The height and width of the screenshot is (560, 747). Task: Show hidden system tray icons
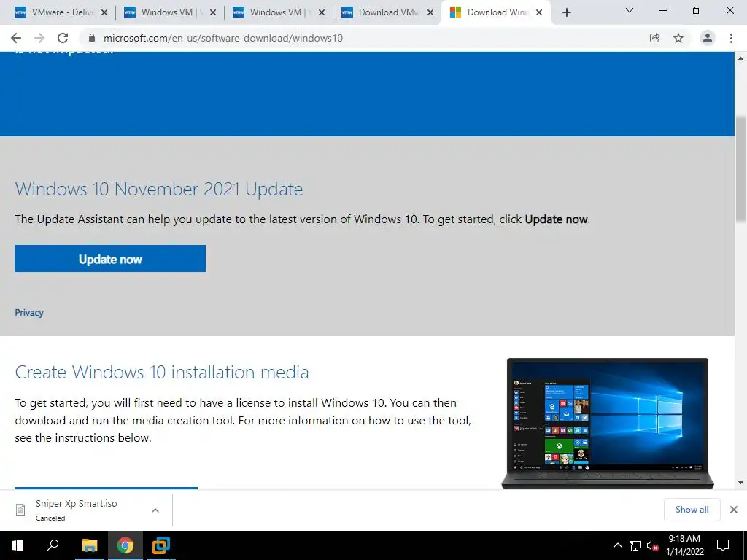click(617, 545)
